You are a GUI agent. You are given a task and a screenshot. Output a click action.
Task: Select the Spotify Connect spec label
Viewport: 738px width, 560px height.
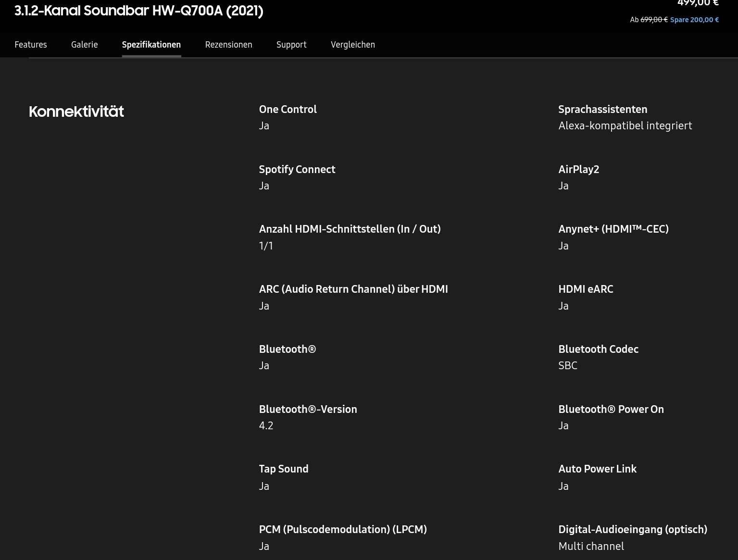[x=297, y=169]
